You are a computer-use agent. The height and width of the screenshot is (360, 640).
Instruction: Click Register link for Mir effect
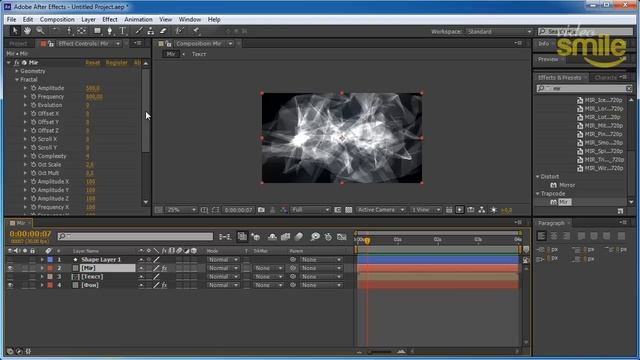point(117,62)
